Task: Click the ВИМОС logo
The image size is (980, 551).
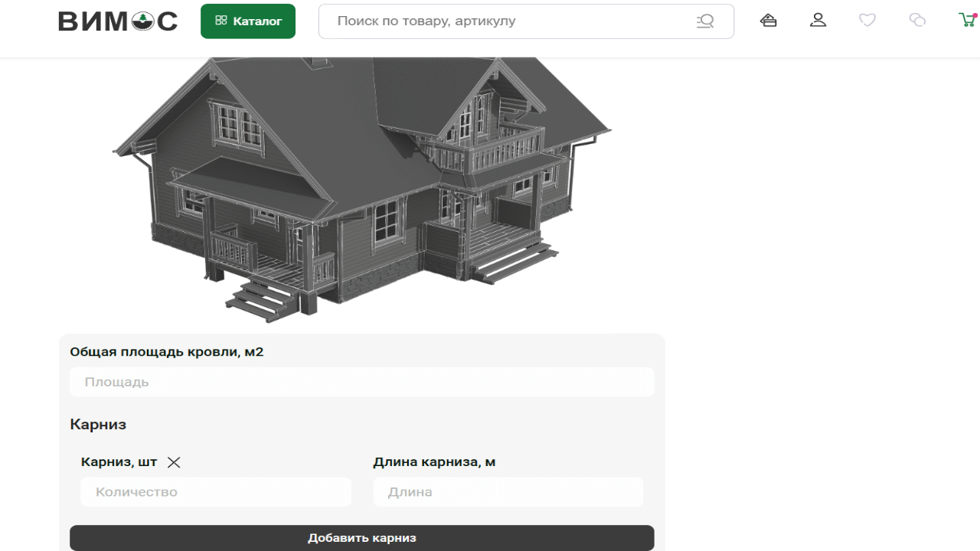Action: click(x=118, y=21)
